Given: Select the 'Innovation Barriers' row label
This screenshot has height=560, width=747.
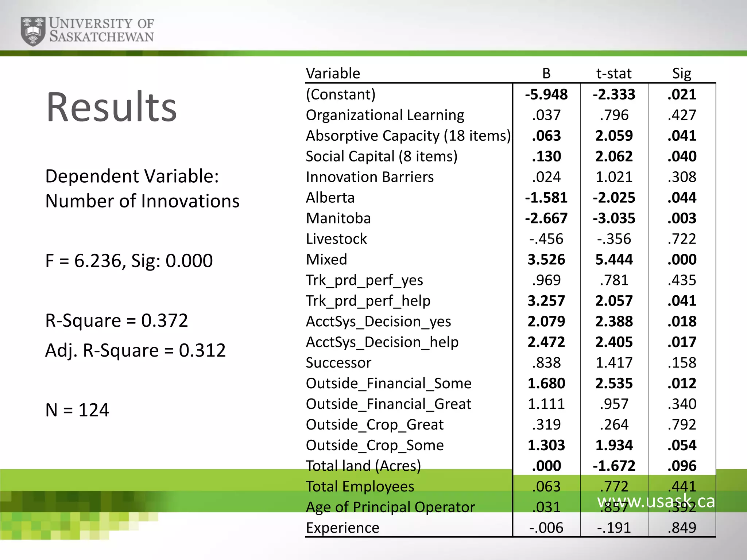Looking at the screenshot, I should point(370,177).
